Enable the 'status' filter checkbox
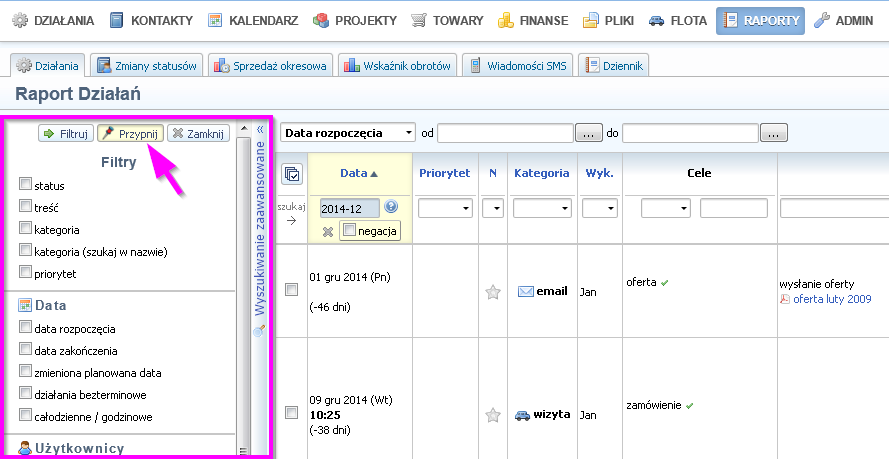The height and width of the screenshot is (459, 889). click(25, 185)
